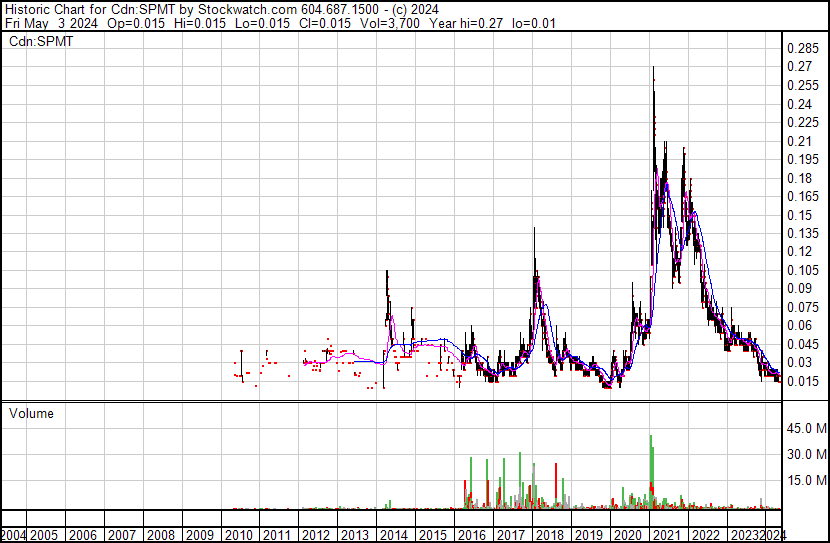Viewport: 830px width, 543px height.
Task: Click the 0.24 price axis label
Action: point(799,104)
